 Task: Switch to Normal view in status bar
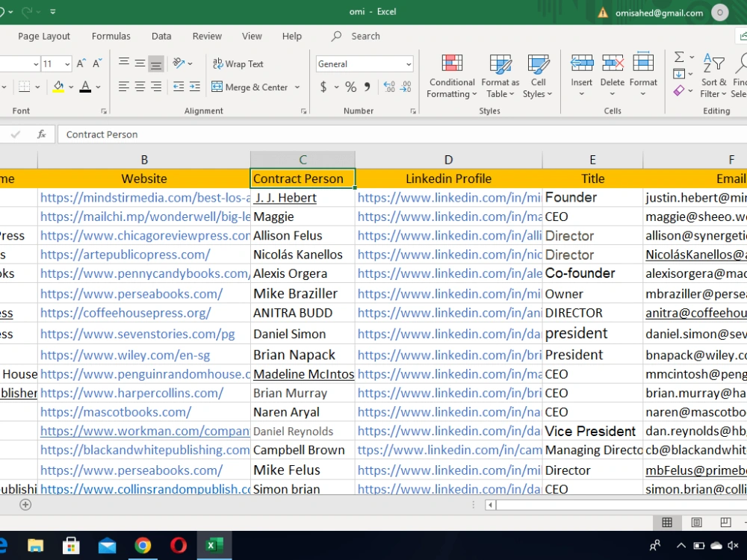click(667, 523)
